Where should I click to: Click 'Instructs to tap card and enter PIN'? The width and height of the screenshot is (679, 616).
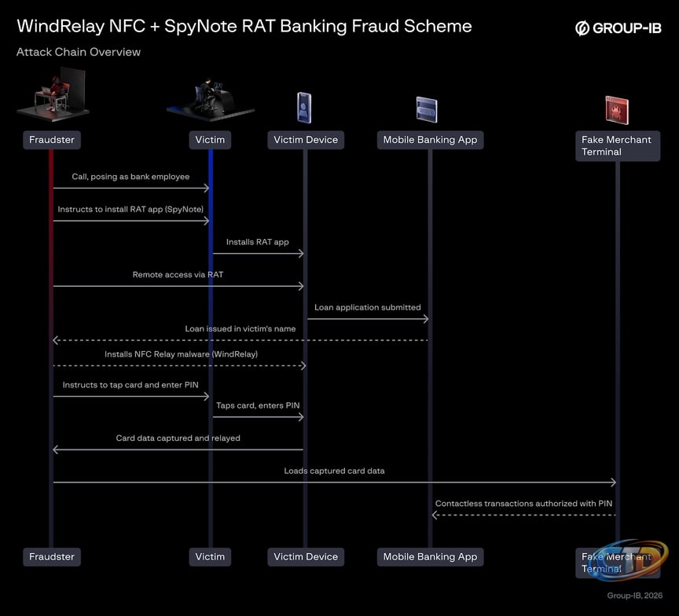130,385
